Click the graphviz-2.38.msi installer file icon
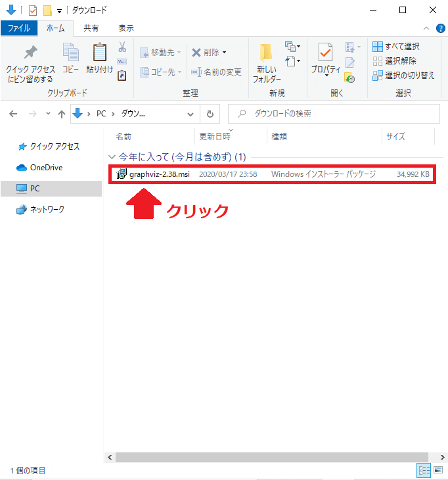The width and height of the screenshot is (448, 480). [x=121, y=174]
